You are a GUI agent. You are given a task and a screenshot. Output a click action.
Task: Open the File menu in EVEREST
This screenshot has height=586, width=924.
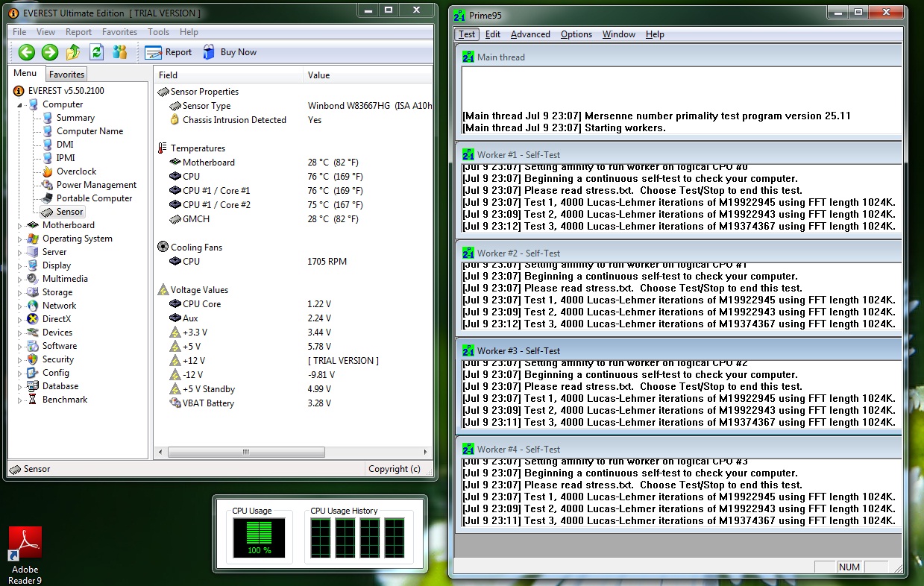(19, 32)
